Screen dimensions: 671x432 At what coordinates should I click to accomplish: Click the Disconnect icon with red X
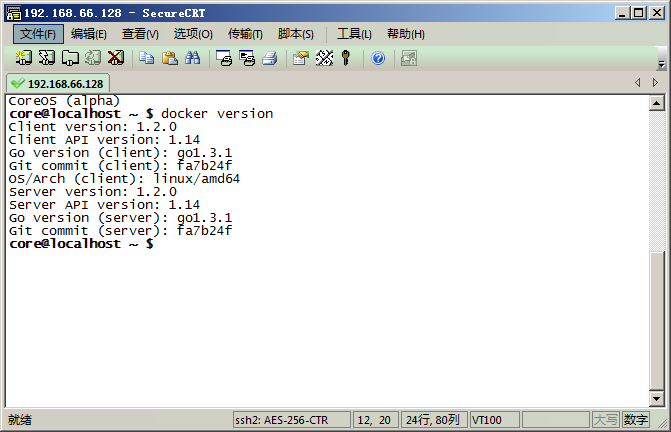(116, 58)
